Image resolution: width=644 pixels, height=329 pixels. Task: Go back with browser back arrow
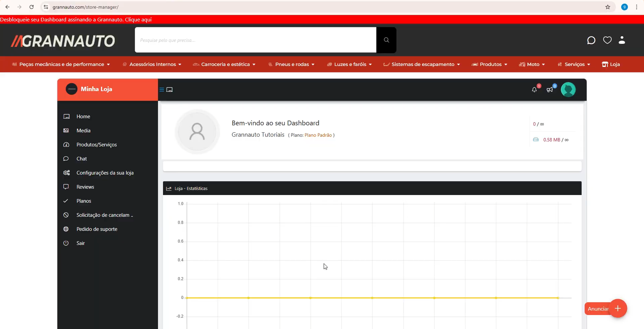(x=7, y=7)
